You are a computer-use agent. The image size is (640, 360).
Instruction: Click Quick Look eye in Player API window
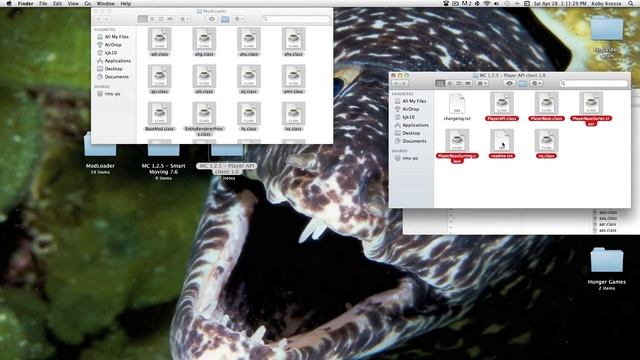pyautogui.click(x=509, y=83)
